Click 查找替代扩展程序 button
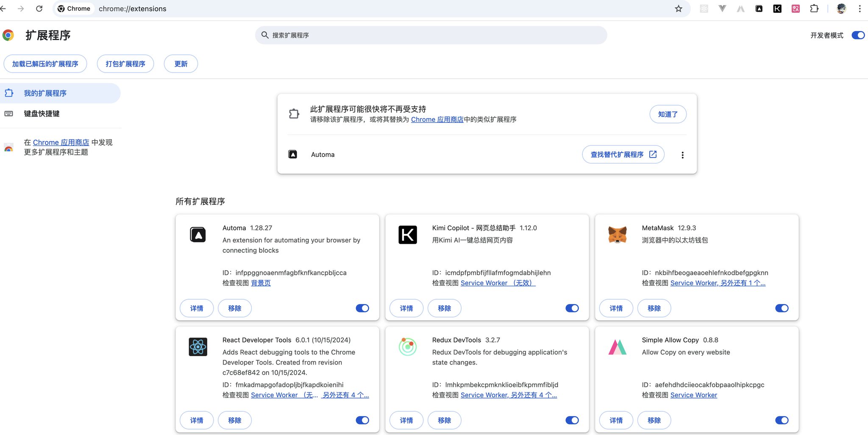Image resolution: width=868 pixels, height=435 pixels. point(623,154)
